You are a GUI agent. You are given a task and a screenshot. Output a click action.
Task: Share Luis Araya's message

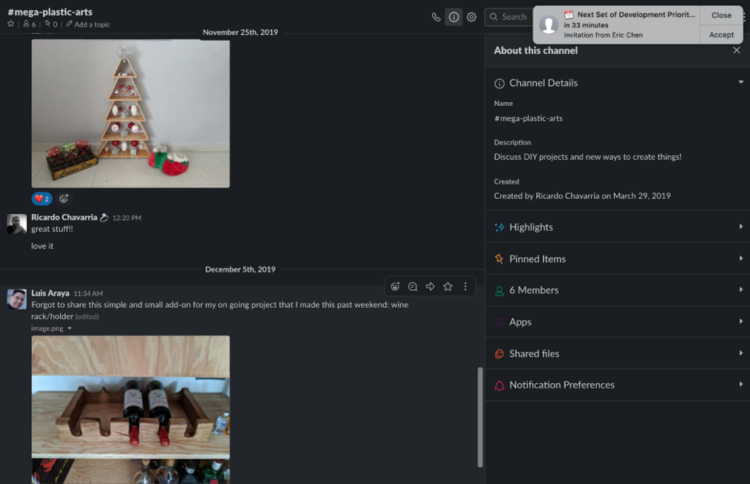point(430,286)
